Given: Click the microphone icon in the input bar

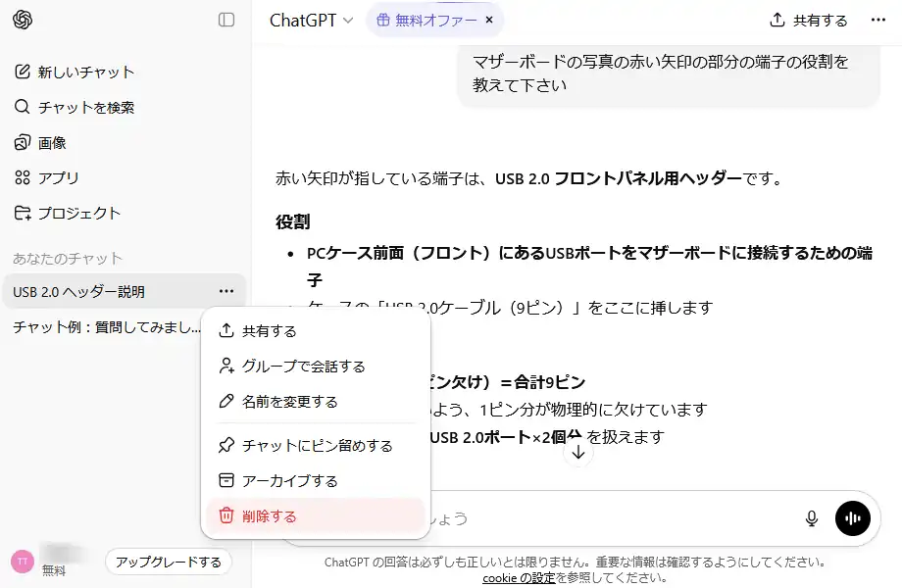Looking at the screenshot, I should (811, 518).
